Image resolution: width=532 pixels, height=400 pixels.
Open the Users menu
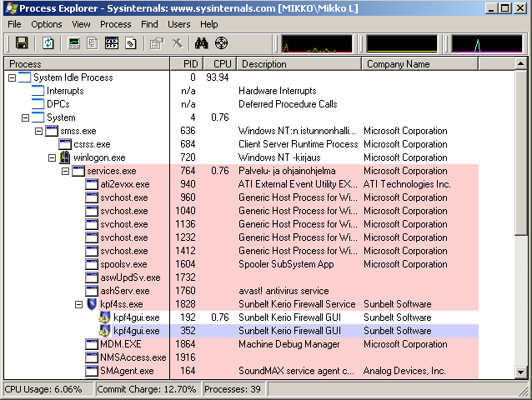(x=178, y=24)
